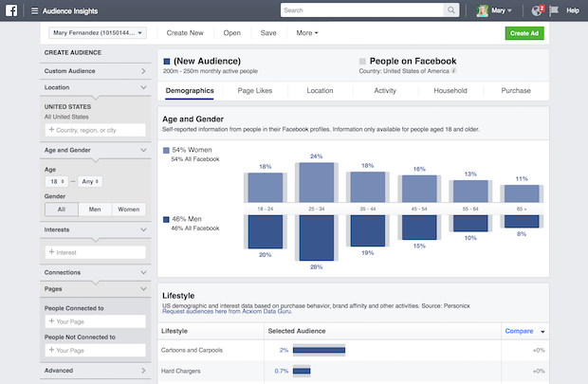Click the 25 - 34 women bar
Screen dimensions: 588x384
click(x=316, y=182)
